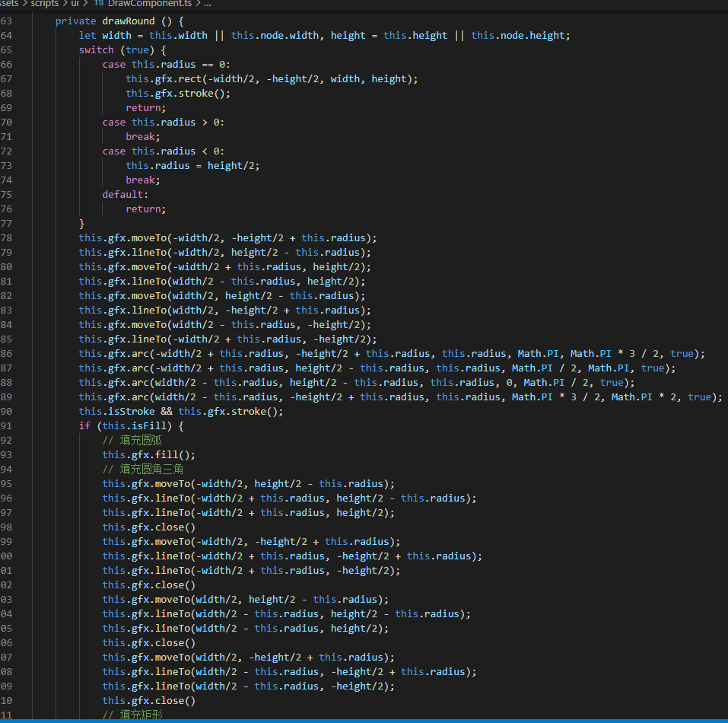Screen dimensions: 728x723
Task: Click 'break;' on line 74
Action: pos(143,180)
